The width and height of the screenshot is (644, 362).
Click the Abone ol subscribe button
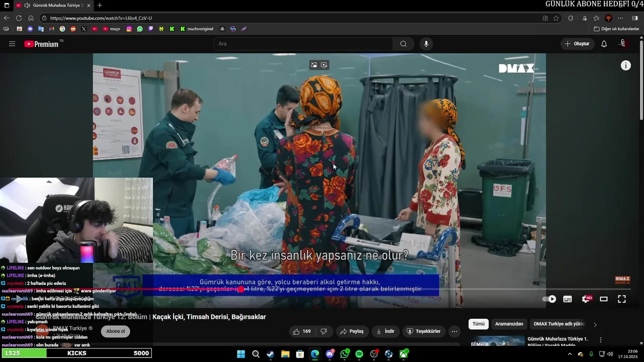click(115, 331)
